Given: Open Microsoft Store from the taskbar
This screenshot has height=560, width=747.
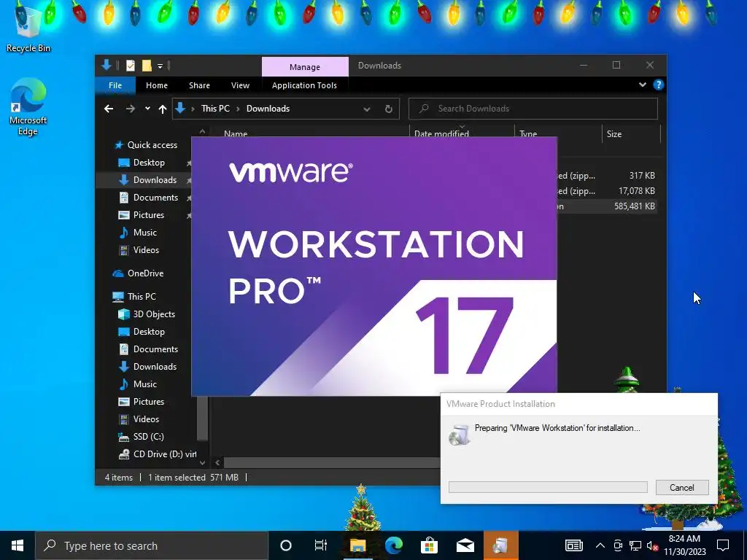Looking at the screenshot, I should click(429, 545).
